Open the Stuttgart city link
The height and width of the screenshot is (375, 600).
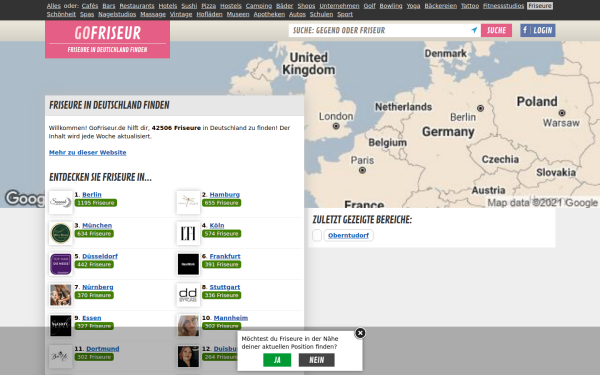[x=225, y=287]
